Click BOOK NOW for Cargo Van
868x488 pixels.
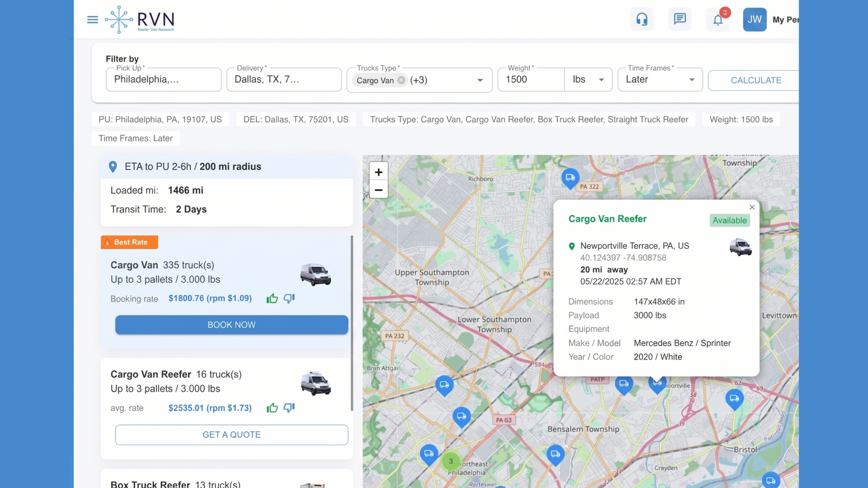click(232, 325)
